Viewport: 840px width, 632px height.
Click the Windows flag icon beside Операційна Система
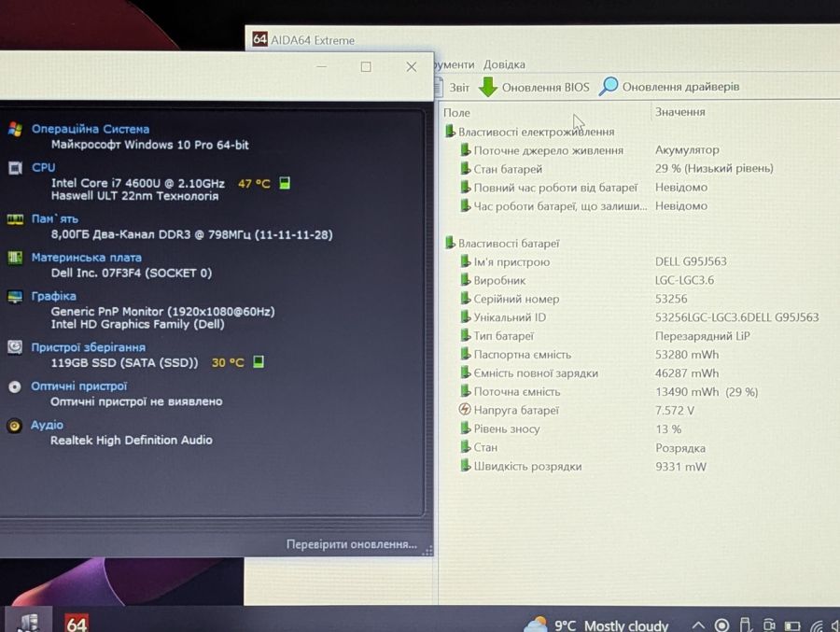[x=15, y=129]
